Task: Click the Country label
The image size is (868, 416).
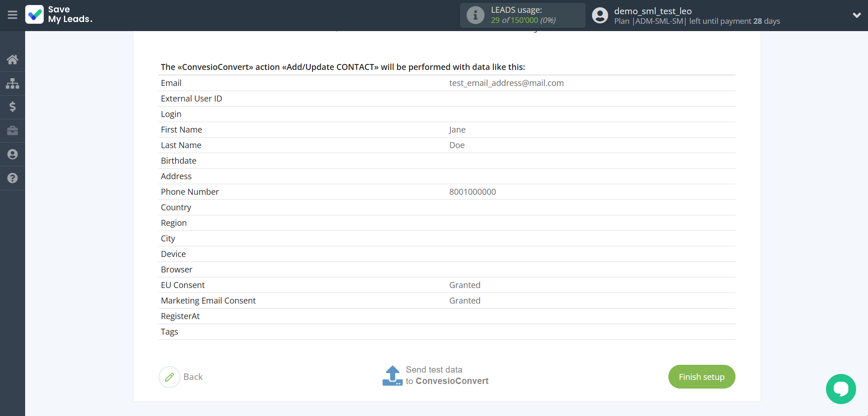Action: [176, 208]
